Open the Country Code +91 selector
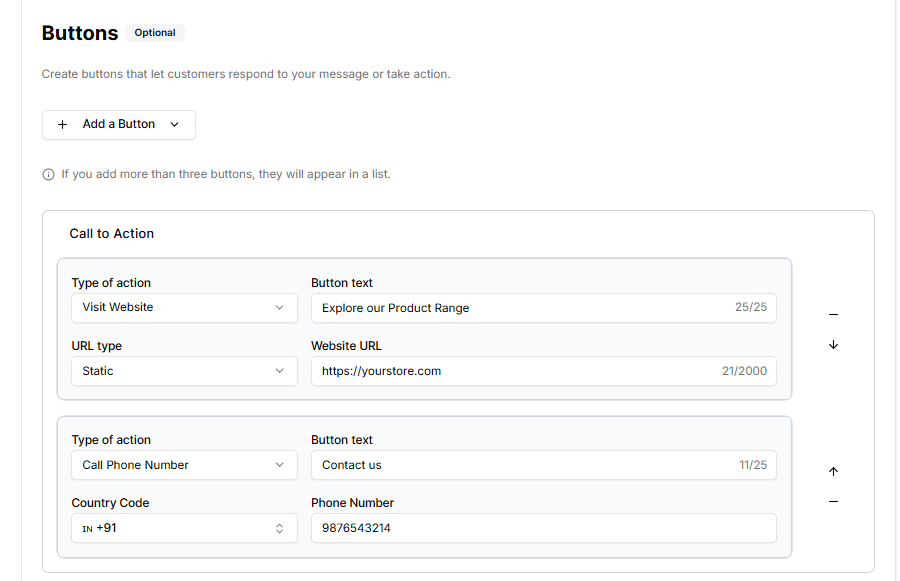 184,528
